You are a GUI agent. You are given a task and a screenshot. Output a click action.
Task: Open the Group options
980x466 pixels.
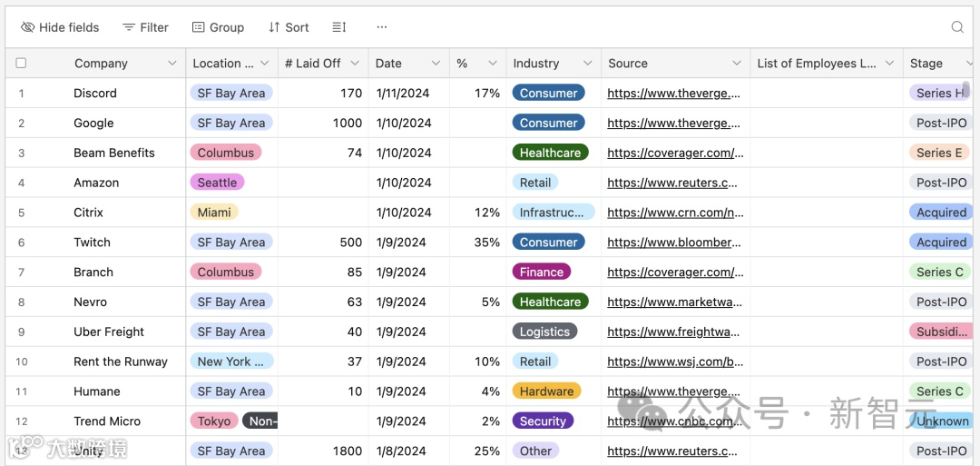point(218,27)
